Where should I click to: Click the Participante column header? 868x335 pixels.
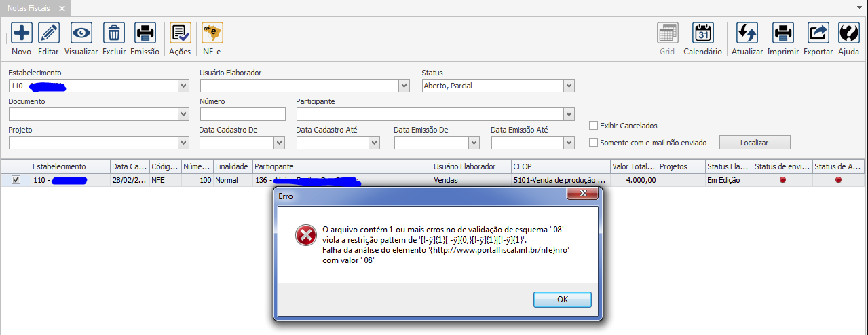[342, 166]
